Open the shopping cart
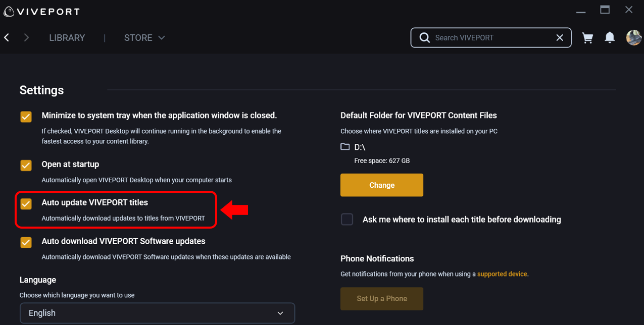 587,38
